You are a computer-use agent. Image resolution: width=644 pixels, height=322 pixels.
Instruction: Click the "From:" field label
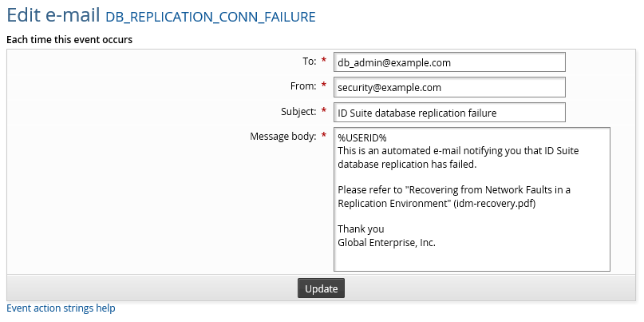300,85
